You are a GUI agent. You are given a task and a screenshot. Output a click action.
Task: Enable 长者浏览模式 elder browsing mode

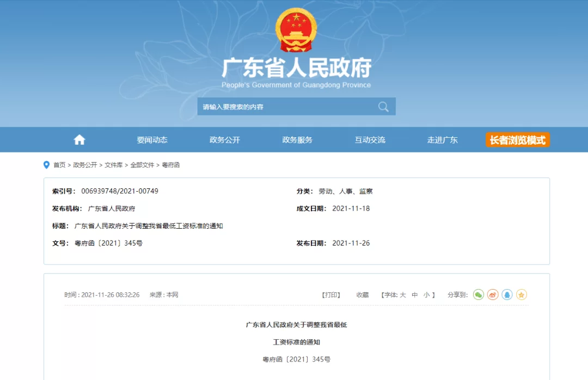tap(517, 140)
